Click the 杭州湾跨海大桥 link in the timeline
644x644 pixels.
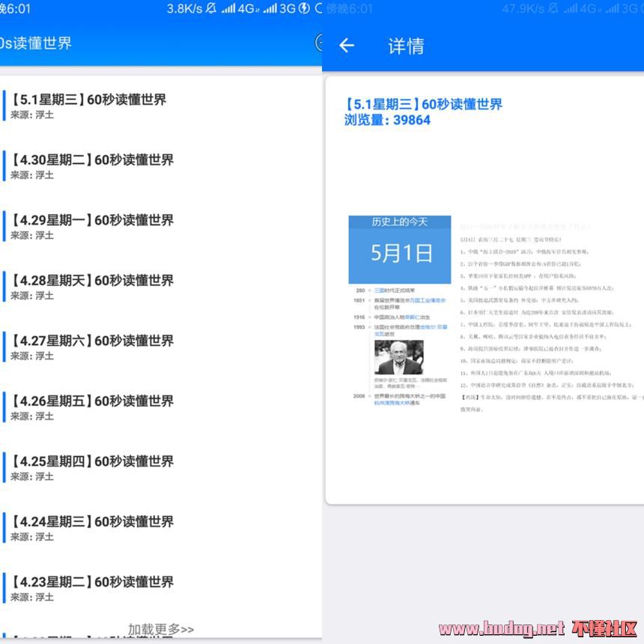(x=393, y=403)
